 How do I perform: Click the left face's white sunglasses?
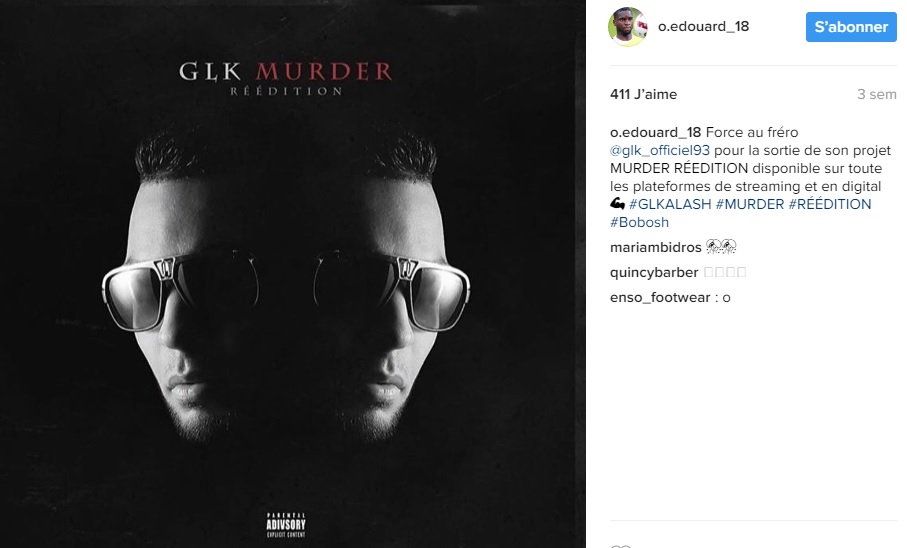181,291
